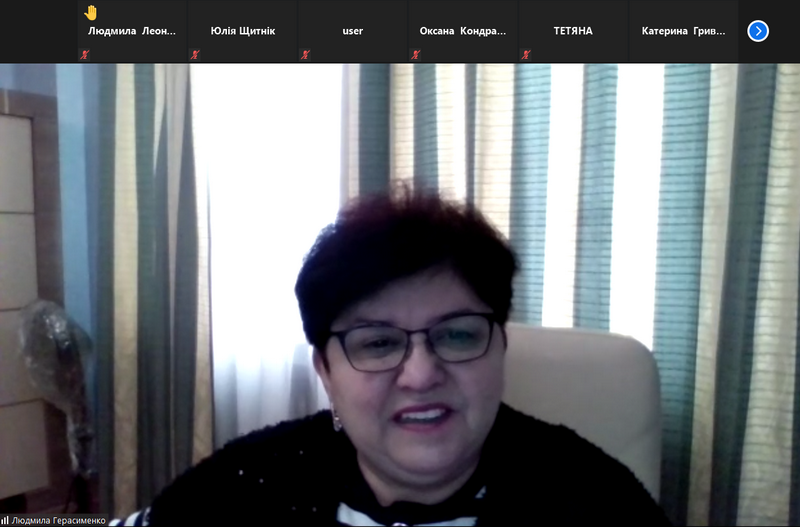Select the Людмила Леон… participant tile

(132, 31)
